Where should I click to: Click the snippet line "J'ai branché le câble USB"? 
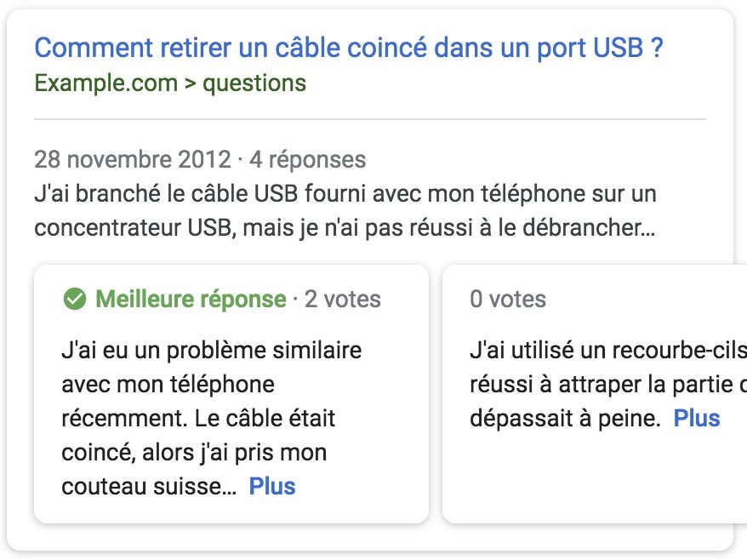click(x=345, y=194)
